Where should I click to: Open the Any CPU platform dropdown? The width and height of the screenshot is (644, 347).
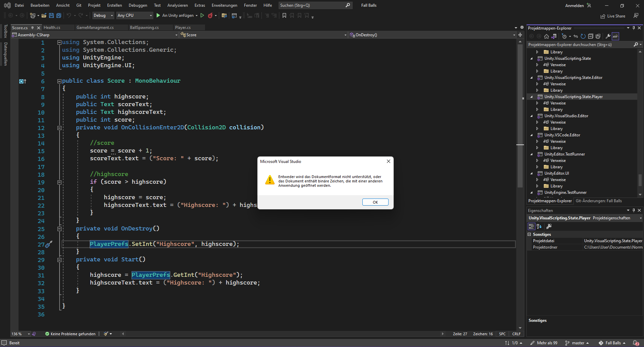(151, 15)
